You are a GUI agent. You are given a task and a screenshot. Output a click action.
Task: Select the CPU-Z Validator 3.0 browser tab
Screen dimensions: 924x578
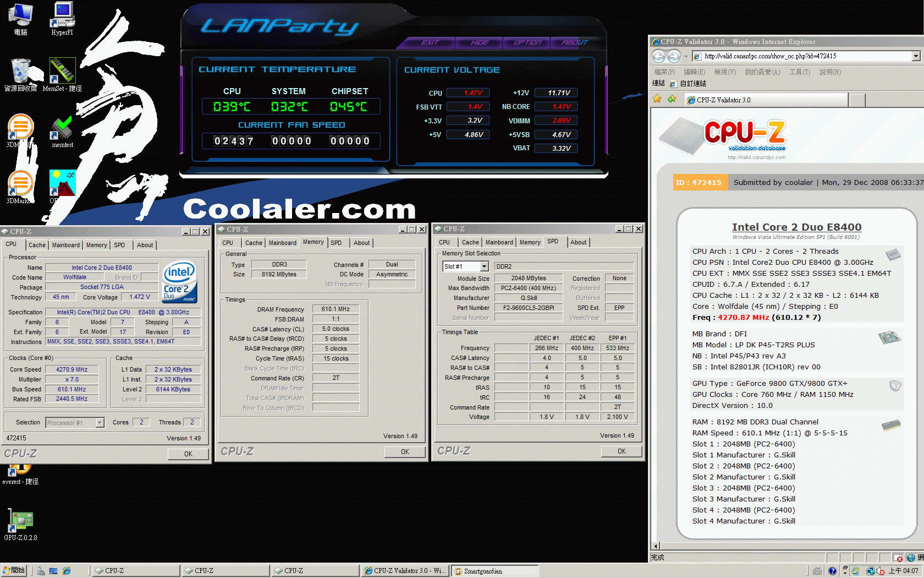click(x=766, y=100)
